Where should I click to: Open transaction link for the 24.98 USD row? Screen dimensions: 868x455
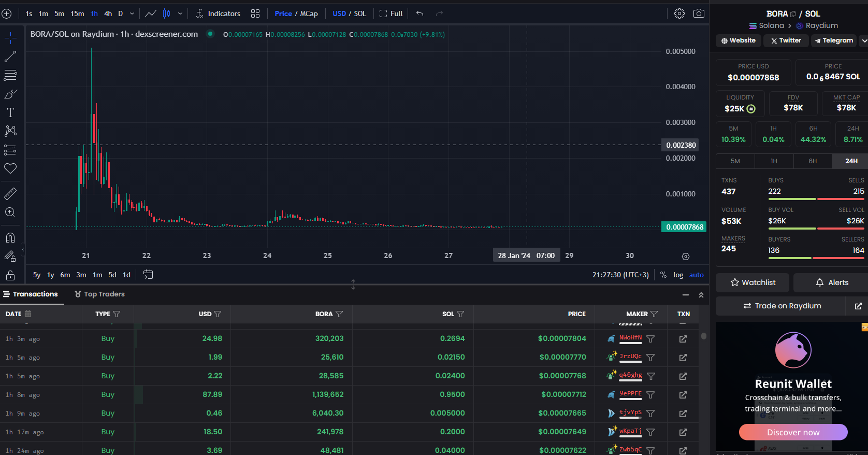tap(683, 339)
